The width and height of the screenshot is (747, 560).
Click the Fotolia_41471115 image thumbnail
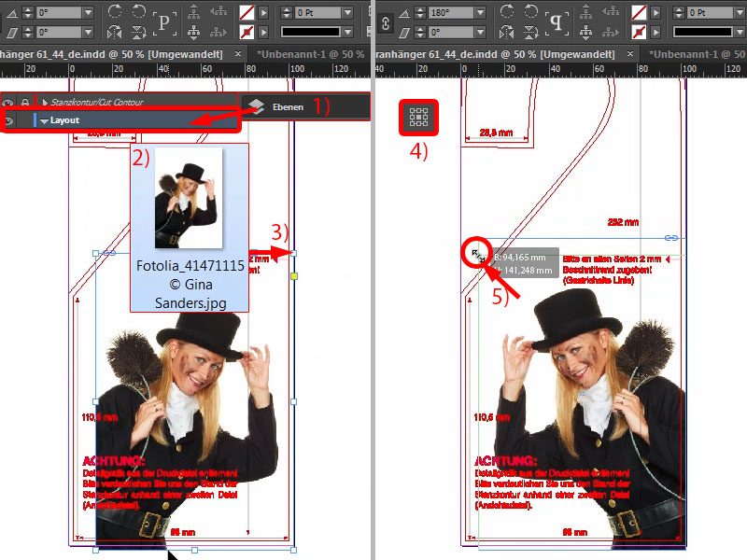[189, 198]
